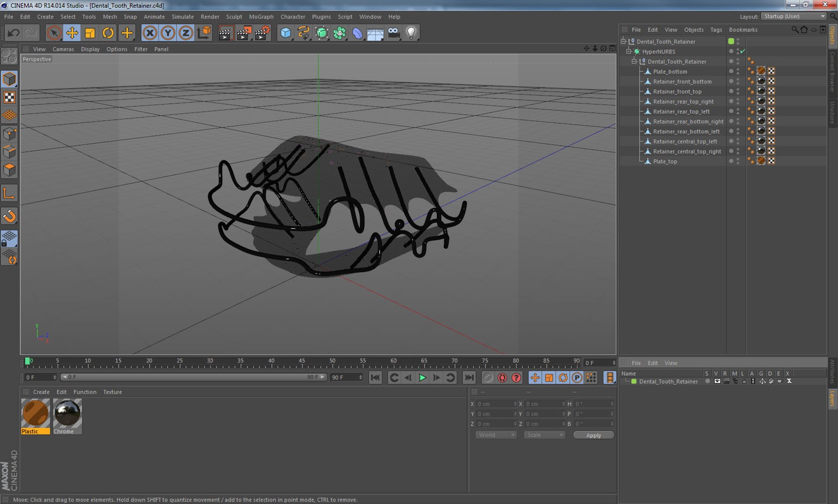Open the World coordinate system dropdown
The height and width of the screenshot is (504, 838).
(x=496, y=435)
